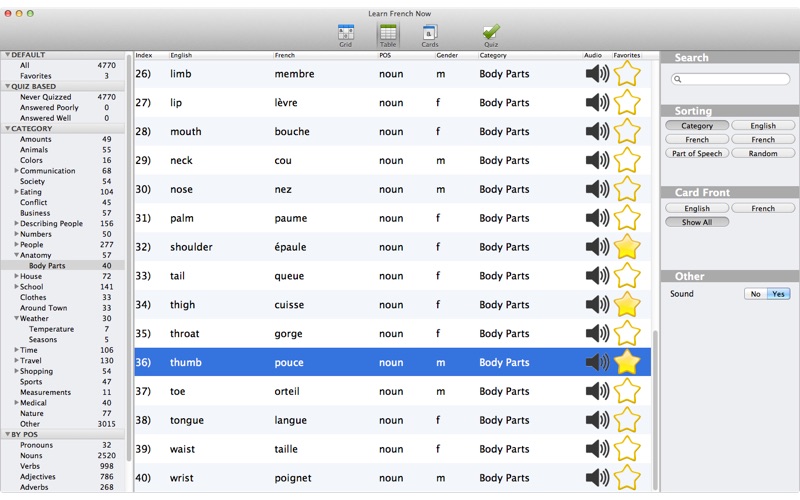Select the Table view icon
The width and height of the screenshot is (800, 500).
pos(387,33)
